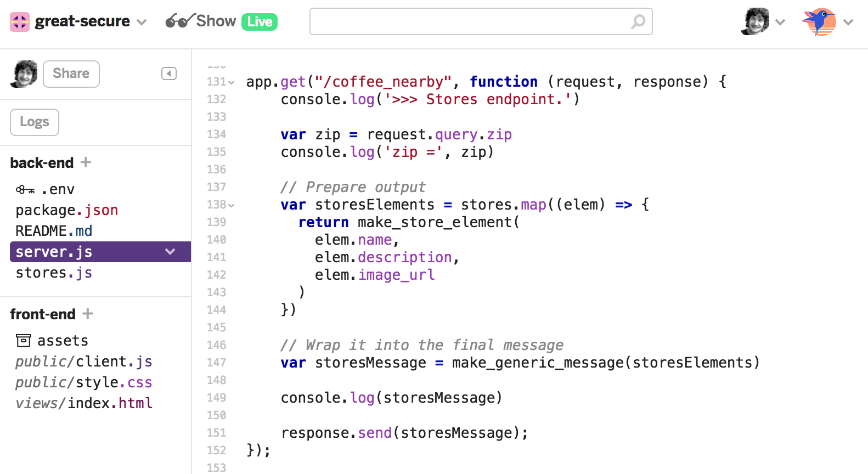Expand the team dropdown arrow beside hummingbird
868x474 pixels.
pyautogui.click(x=848, y=22)
